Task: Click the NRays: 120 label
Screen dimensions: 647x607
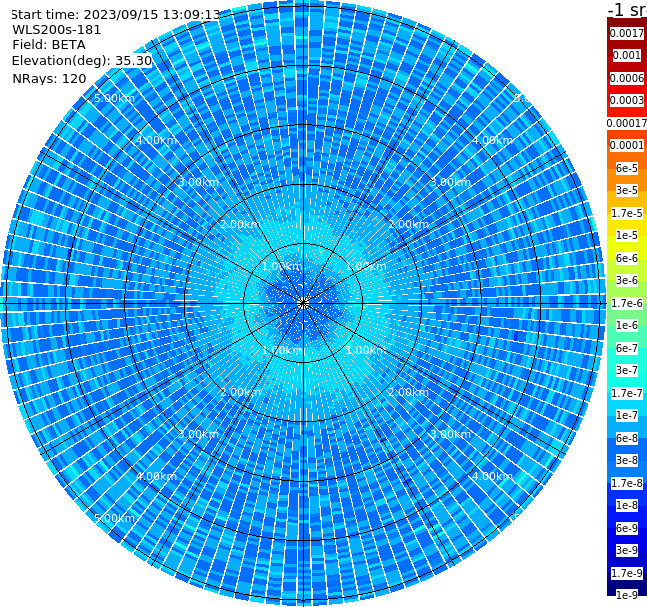Action: point(49,78)
